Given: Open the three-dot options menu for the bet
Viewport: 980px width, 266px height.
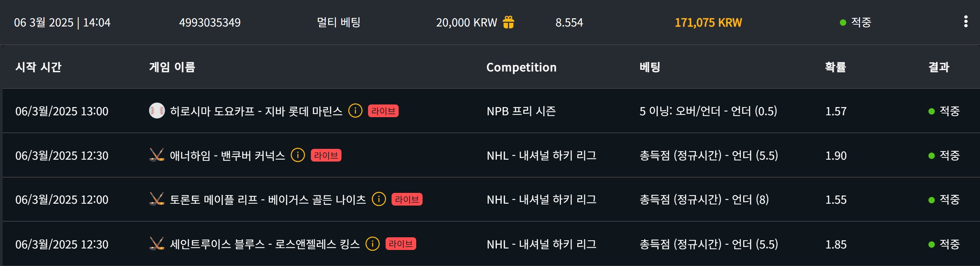Looking at the screenshot, I should (965, 22).
